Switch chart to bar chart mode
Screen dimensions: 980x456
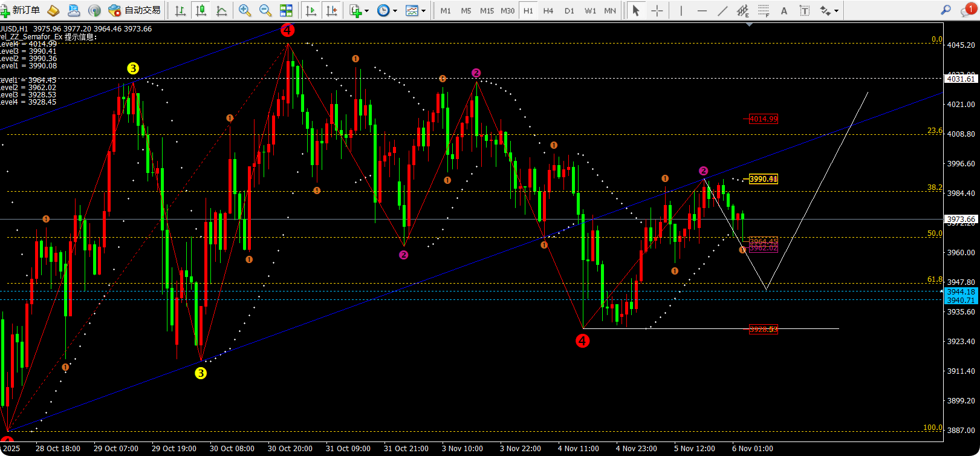pyautogui.click(x=180, y=10)
